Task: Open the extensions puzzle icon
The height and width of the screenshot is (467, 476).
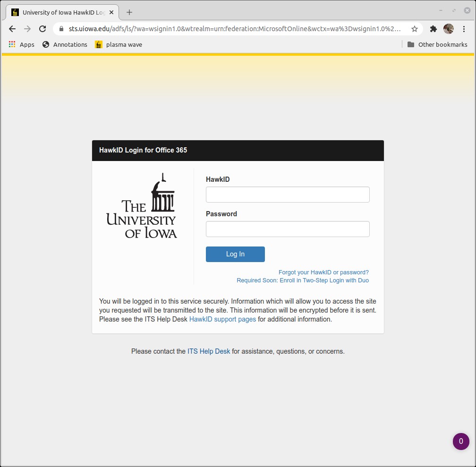Action: tap(433, 29)
